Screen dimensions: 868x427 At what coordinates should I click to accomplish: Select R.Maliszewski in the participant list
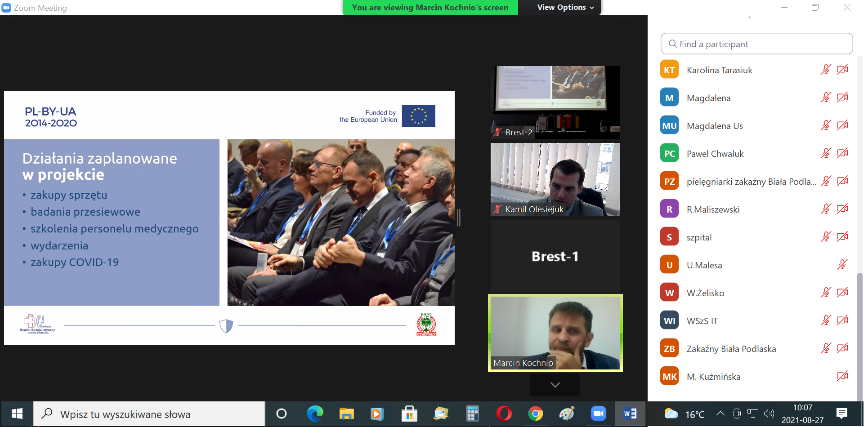713,209
